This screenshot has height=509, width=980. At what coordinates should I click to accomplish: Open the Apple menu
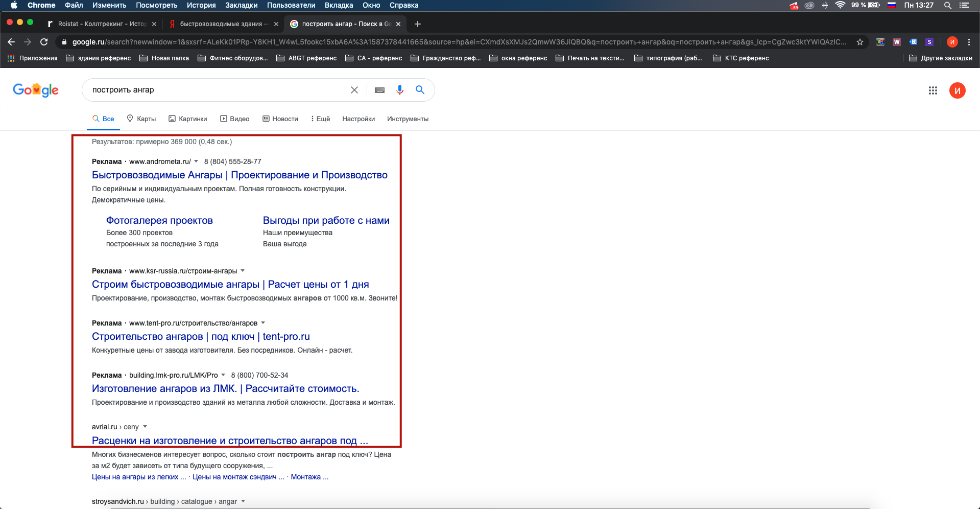(14, 5)
